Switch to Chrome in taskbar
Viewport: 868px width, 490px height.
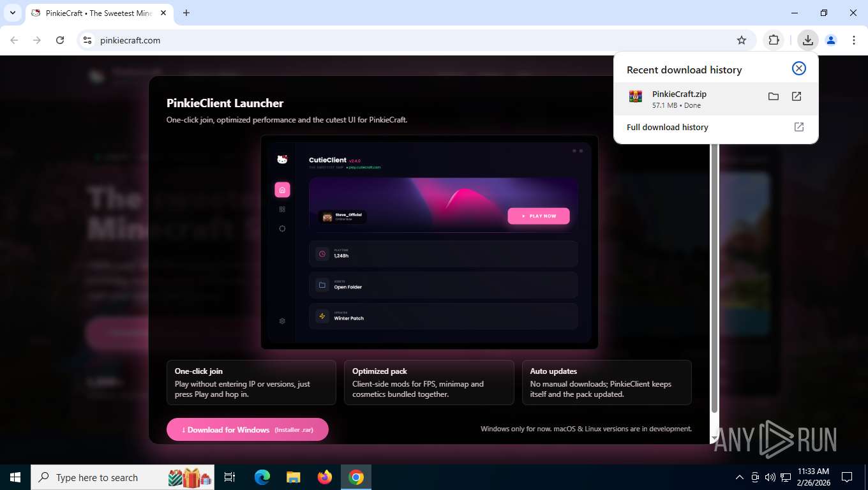(x=356, y=477)
